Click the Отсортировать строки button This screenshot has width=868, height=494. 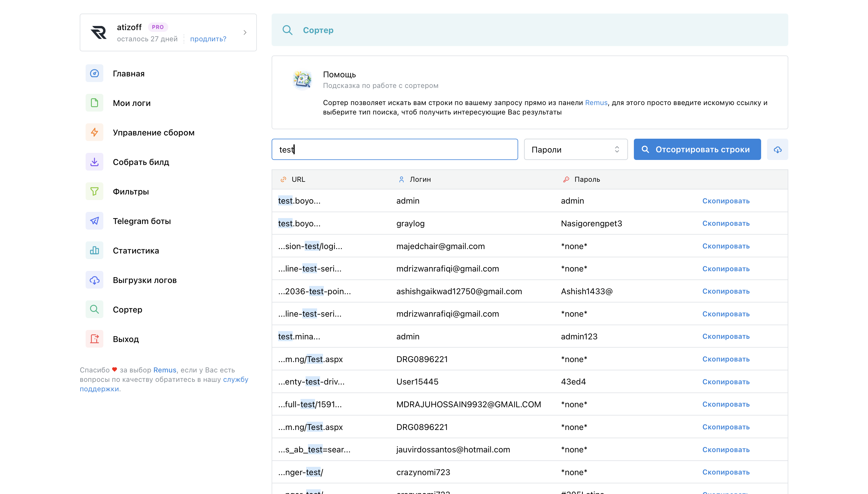click(697, 149)
